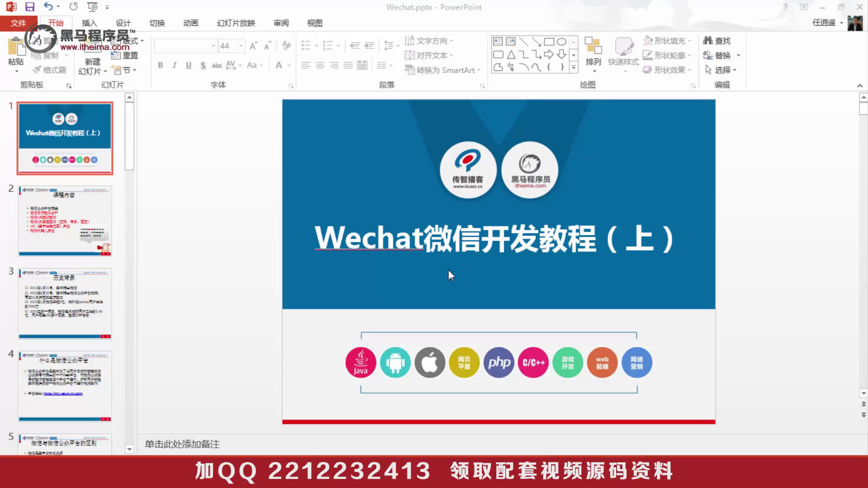Align text left in paragraph group

point(306,66)
